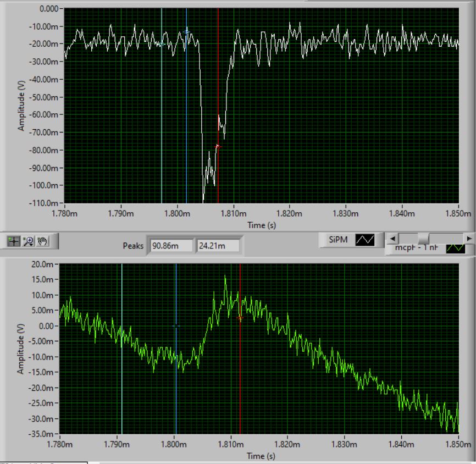476x464 pixels.
Task: Click the SiPM white plot line icon
Action: coord(364,240)
